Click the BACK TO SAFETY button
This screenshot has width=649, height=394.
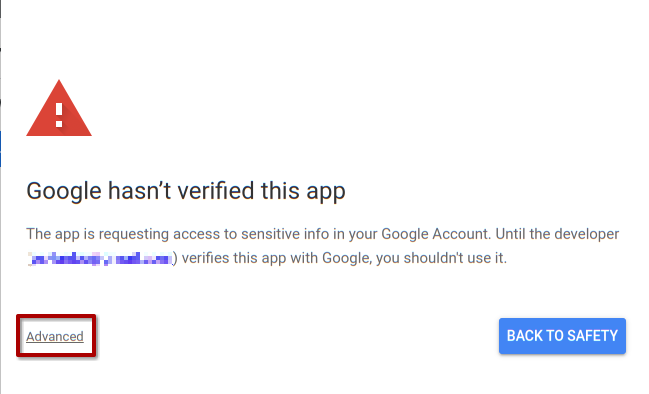click(x=562, y=336)
